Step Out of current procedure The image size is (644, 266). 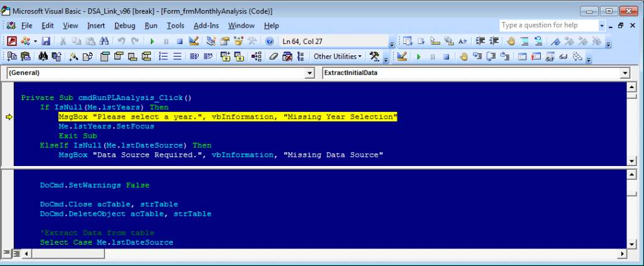pos(504,57)
